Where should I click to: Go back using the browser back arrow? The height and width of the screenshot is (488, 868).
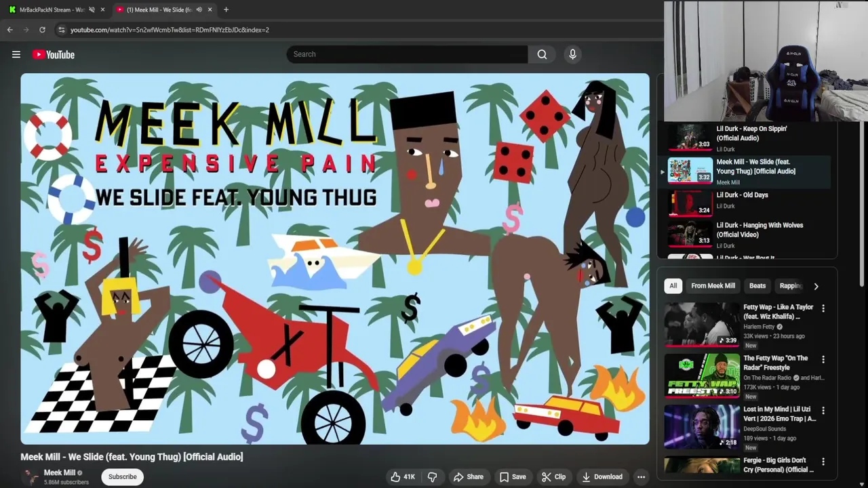(x=10, y=30)
